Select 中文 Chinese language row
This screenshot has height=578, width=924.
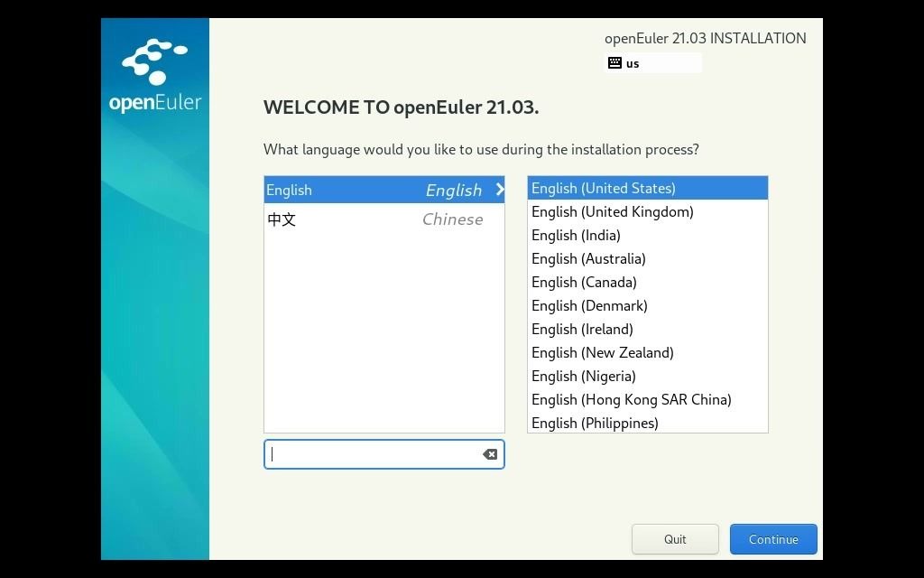click(384, 219)
